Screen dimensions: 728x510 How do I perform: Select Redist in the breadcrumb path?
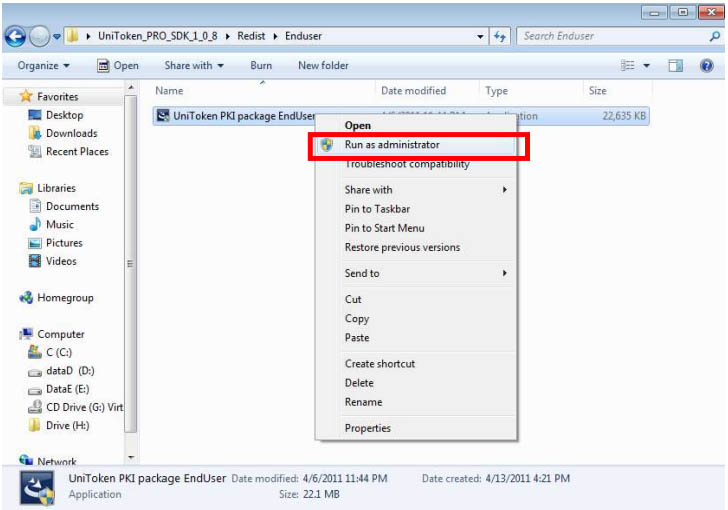click(251, 36)
